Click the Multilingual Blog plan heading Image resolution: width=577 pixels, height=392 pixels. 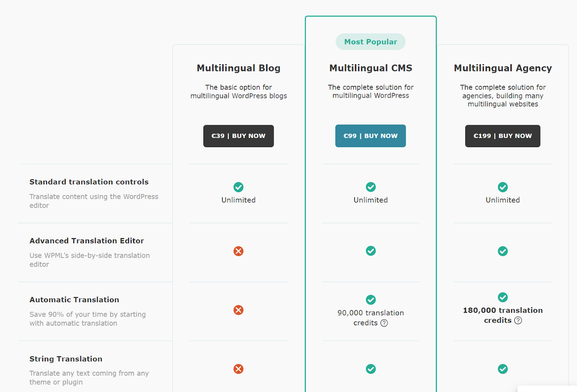coord(238,68)
